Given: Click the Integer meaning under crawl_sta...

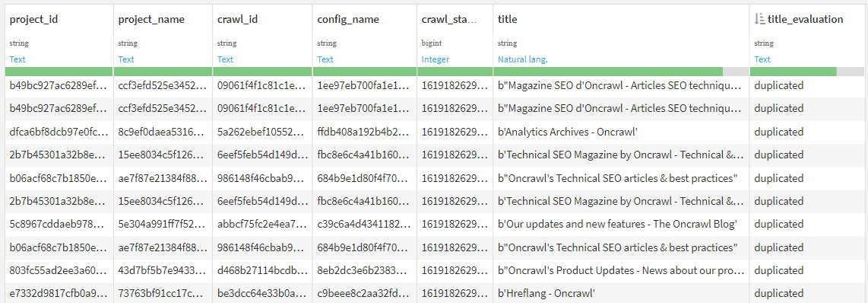Looking at the screenshot, I should [x=435, y=59].
